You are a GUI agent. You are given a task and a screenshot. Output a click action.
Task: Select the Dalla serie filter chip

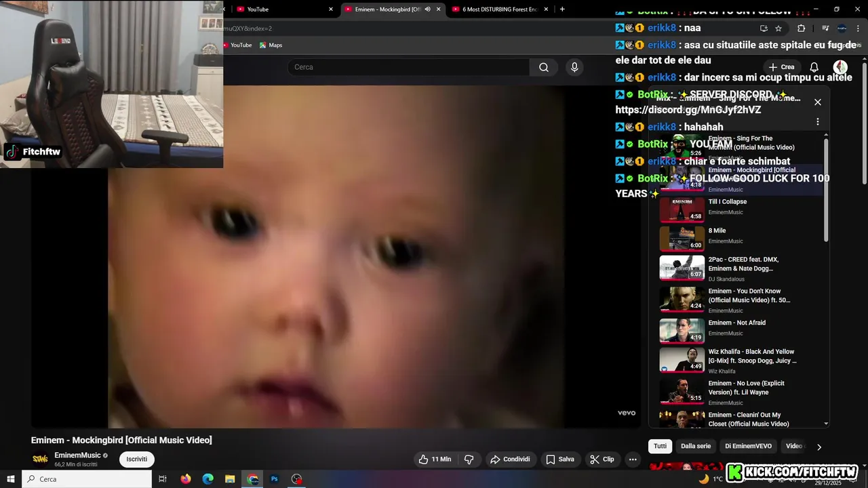click(696, 447)
